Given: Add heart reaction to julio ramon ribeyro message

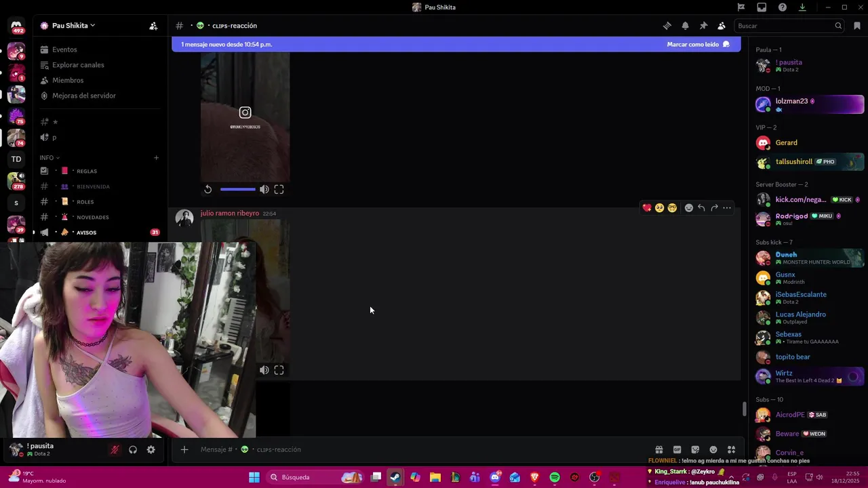Looking at the screenshot, I should pos(647,208).
